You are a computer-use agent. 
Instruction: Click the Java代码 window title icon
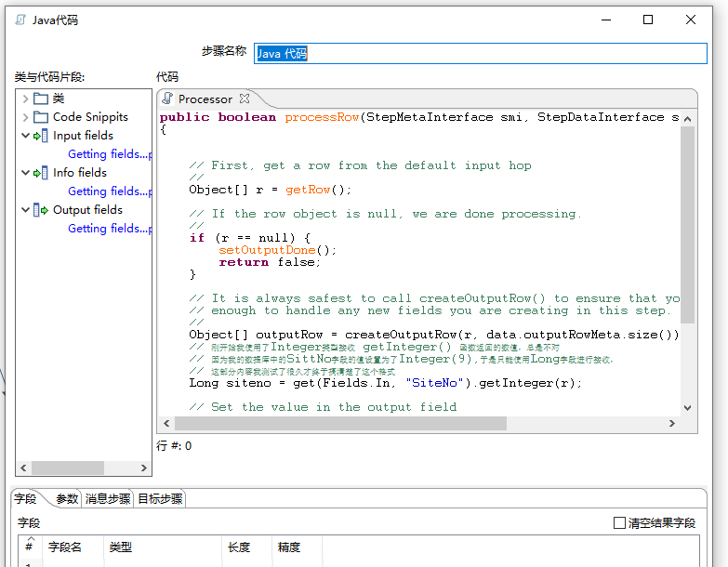(20, 20)
